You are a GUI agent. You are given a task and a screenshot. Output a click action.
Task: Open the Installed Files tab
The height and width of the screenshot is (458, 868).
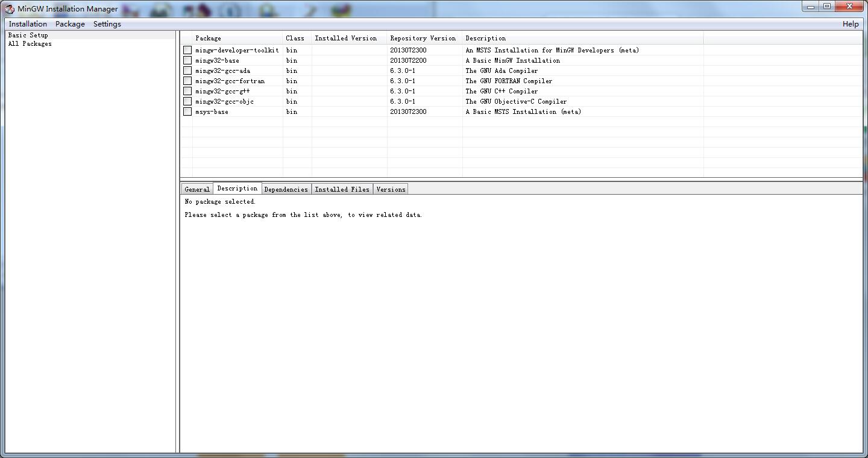tap(342, 189)
